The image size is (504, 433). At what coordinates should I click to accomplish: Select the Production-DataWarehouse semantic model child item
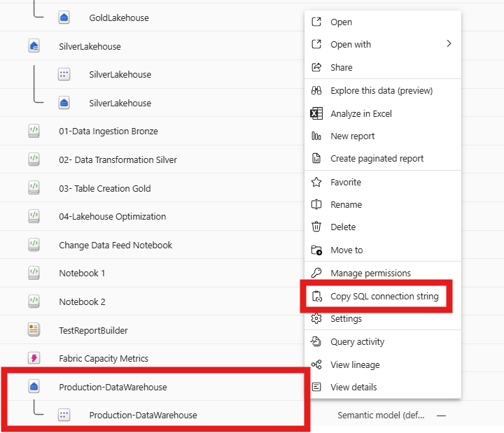pos(143,415)
